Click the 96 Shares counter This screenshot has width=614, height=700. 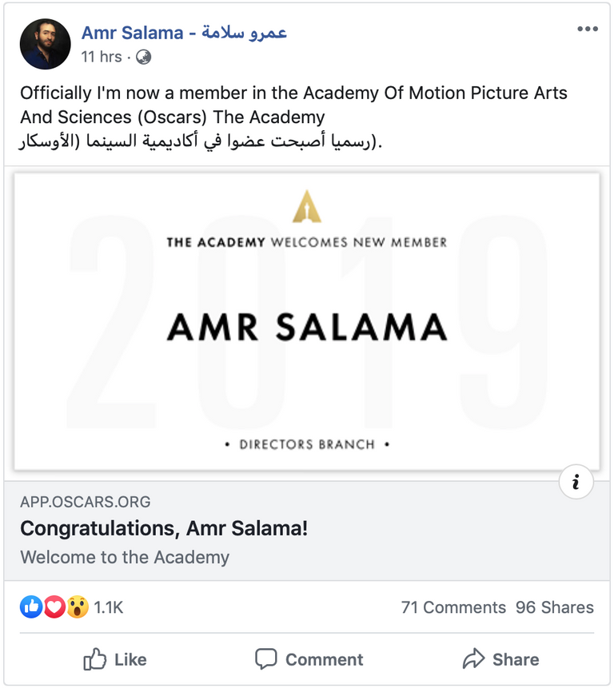pyautogui.click(x=554, y=607)
